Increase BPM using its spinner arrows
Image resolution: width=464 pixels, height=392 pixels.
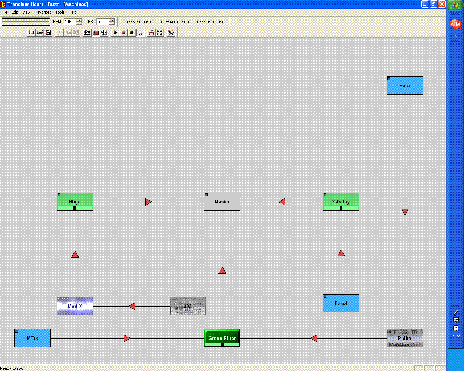pos(79,22)
